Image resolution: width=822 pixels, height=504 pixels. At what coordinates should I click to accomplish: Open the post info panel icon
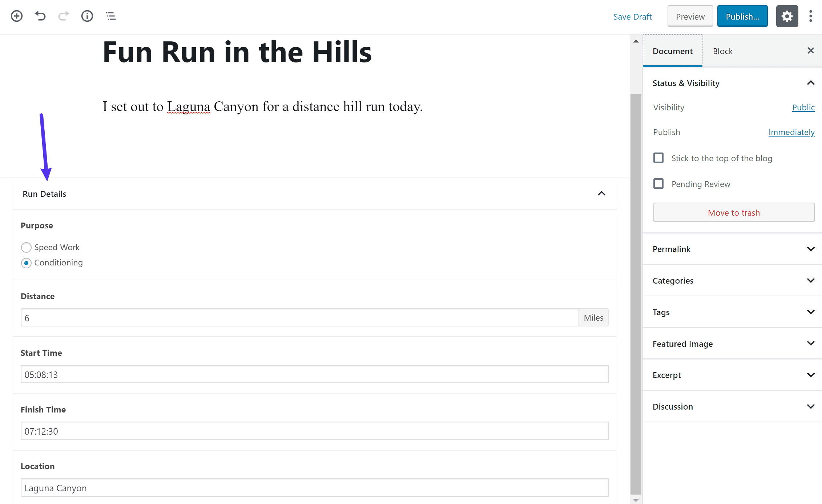(x=87, y=16)
